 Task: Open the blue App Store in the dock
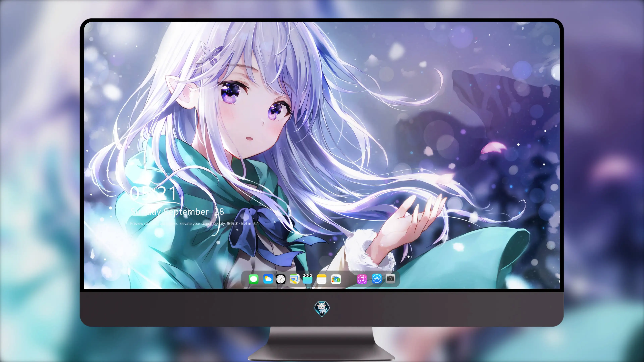click(x=377, y=279)
